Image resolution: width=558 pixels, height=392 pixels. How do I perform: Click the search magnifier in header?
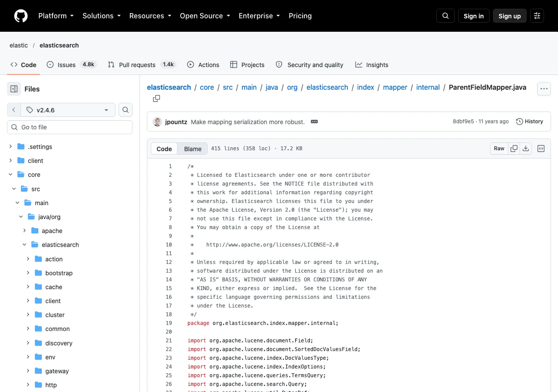point(446,16)
